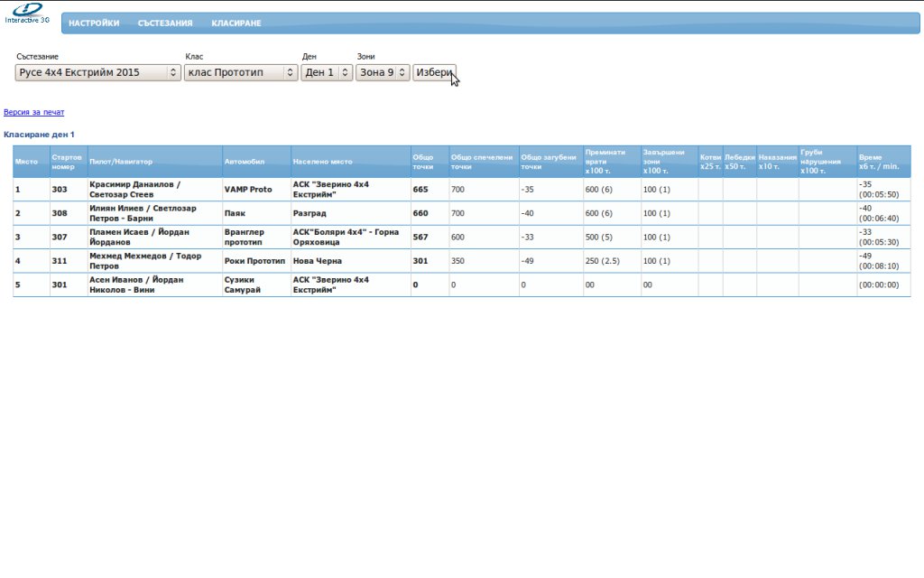
Task: Click the Роки Прототип cell
Action: (256, 261)
